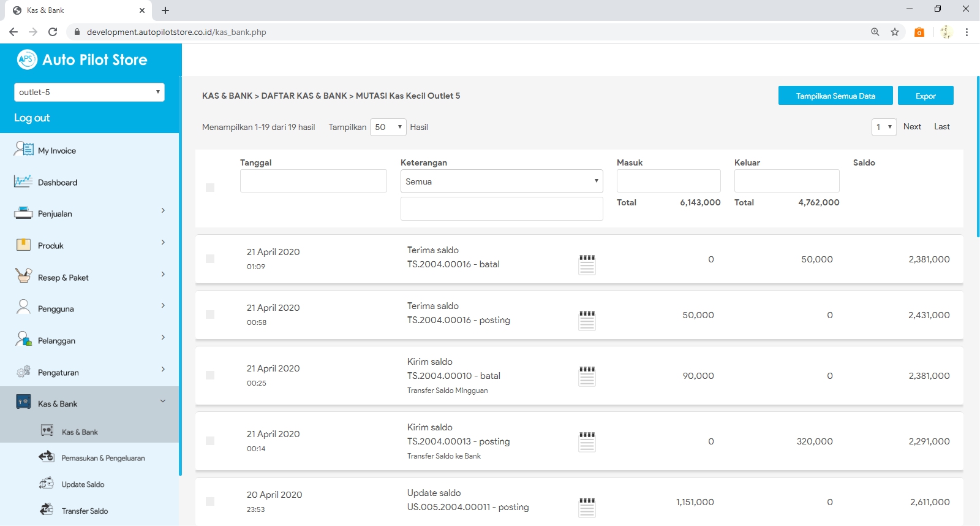Screen dimensions: 980x526
Task: Click the Tanggal filter input field
Action: pyautogui.click(x=313, y=181)
